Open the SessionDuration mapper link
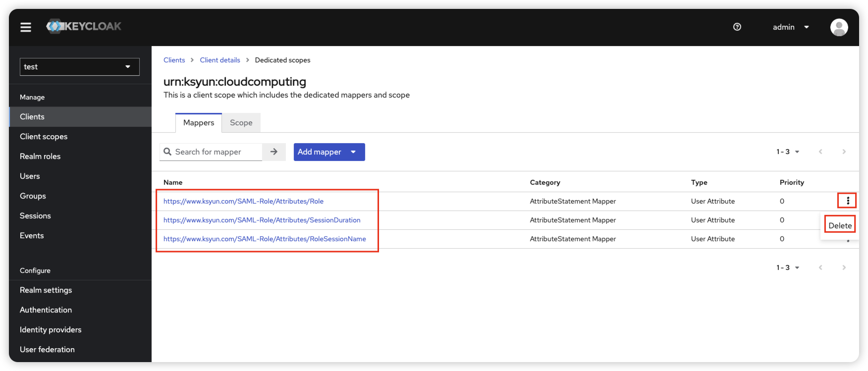868x371 pixels. coord(262,220)
